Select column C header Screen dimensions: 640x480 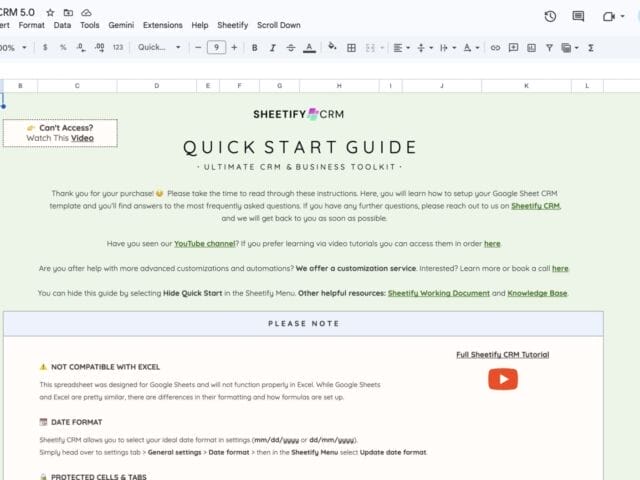(x=77, y=86)
